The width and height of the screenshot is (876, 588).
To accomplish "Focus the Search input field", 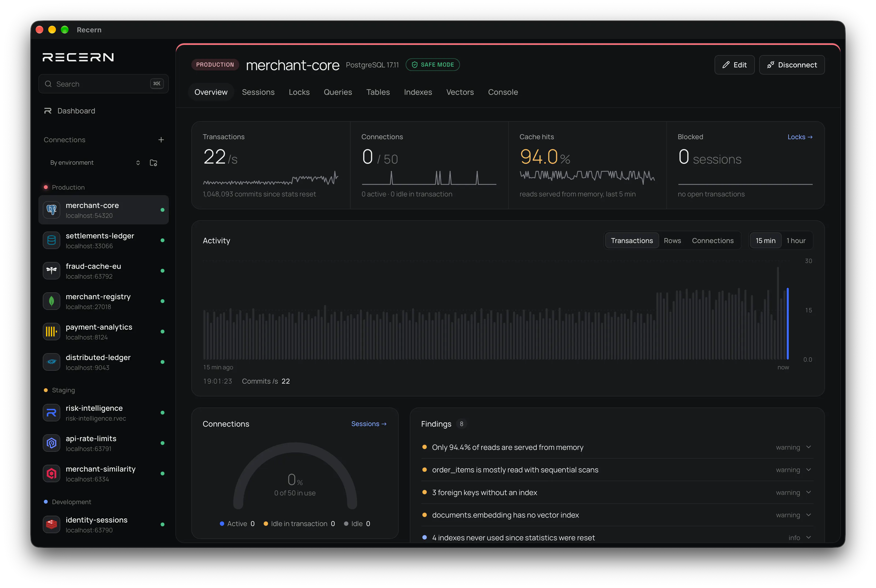I will click(x=103, y=84).
